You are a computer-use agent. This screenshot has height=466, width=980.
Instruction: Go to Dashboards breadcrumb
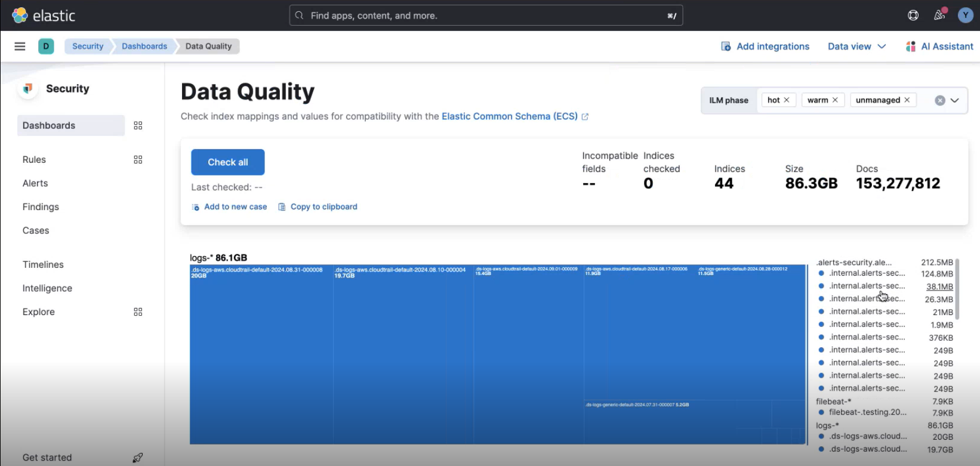pos(144,46)
